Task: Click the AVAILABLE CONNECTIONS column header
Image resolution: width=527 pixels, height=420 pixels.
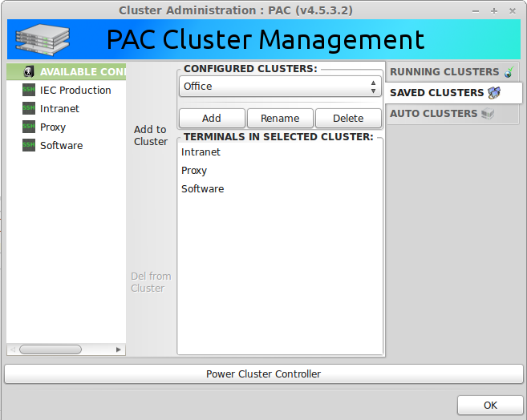Action: point(67,71)
